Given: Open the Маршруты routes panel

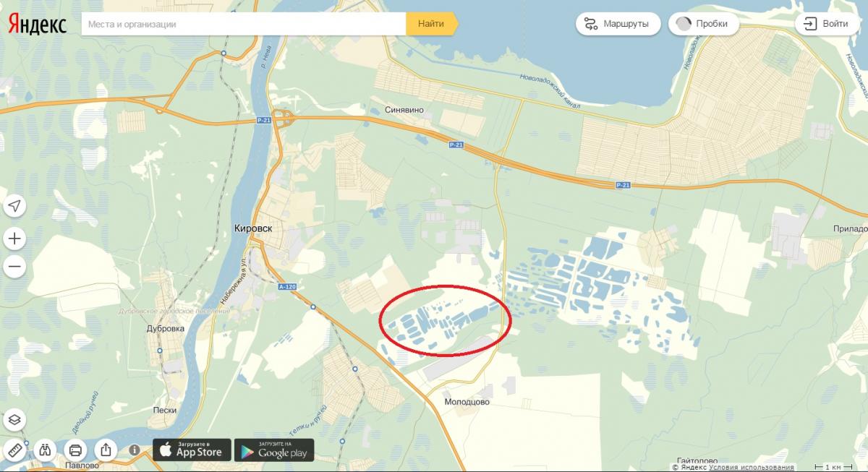Looking at the screenshot, I should 618,24.
